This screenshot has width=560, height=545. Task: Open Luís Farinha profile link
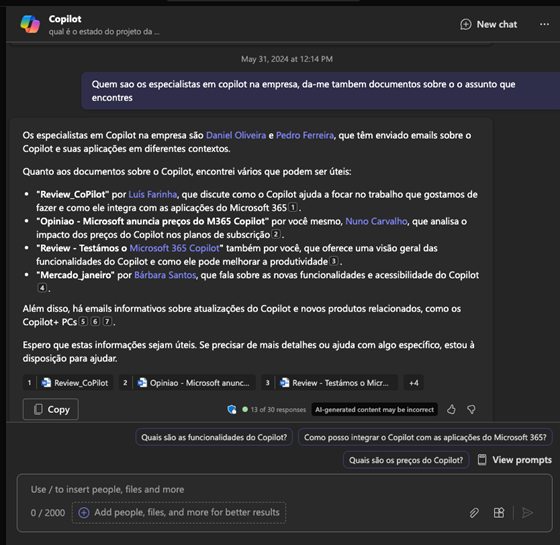point(152,194)
